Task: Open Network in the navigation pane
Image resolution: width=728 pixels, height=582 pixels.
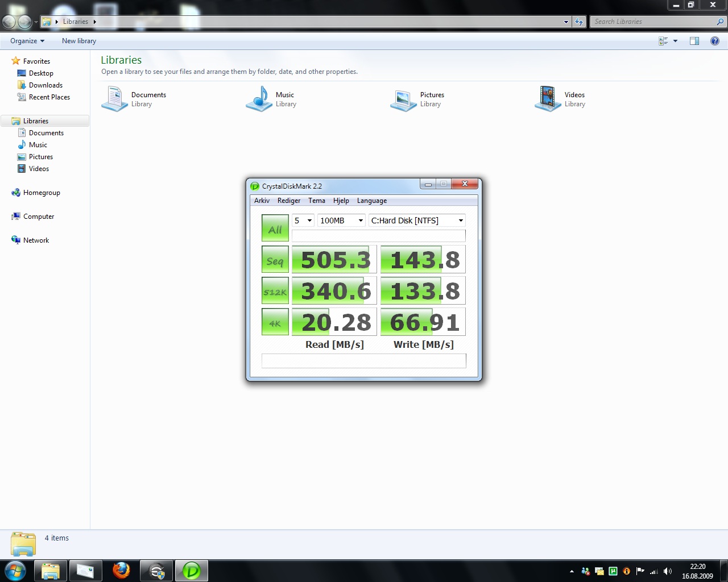Action: 36,240
